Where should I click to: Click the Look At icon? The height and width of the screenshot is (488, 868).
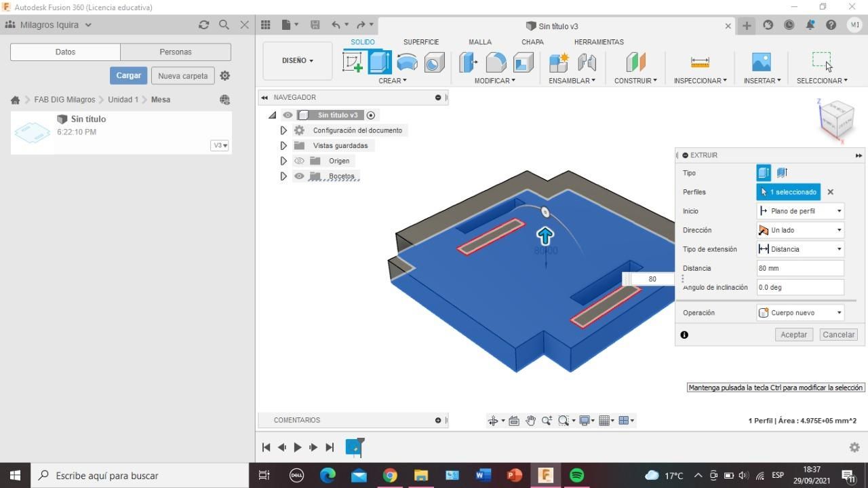click(514, 421)
